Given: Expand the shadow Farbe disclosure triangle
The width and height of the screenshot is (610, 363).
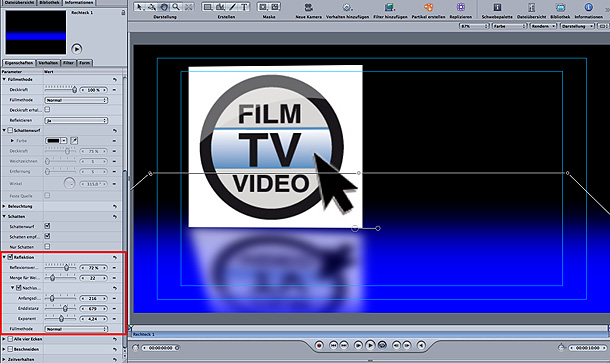Looking at the screenshot, I should click(x=12, y=140).
